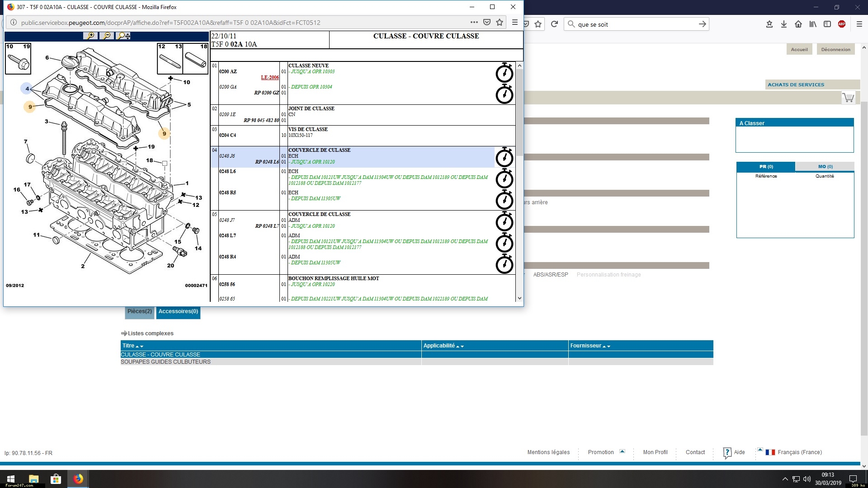Click the Aide question mark icon
The width and height of the screenshot is (868, 488).
click(727, 452)
